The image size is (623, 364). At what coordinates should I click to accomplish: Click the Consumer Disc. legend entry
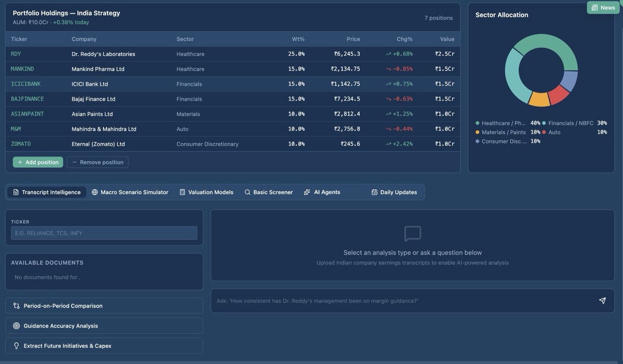click(508, 142)
